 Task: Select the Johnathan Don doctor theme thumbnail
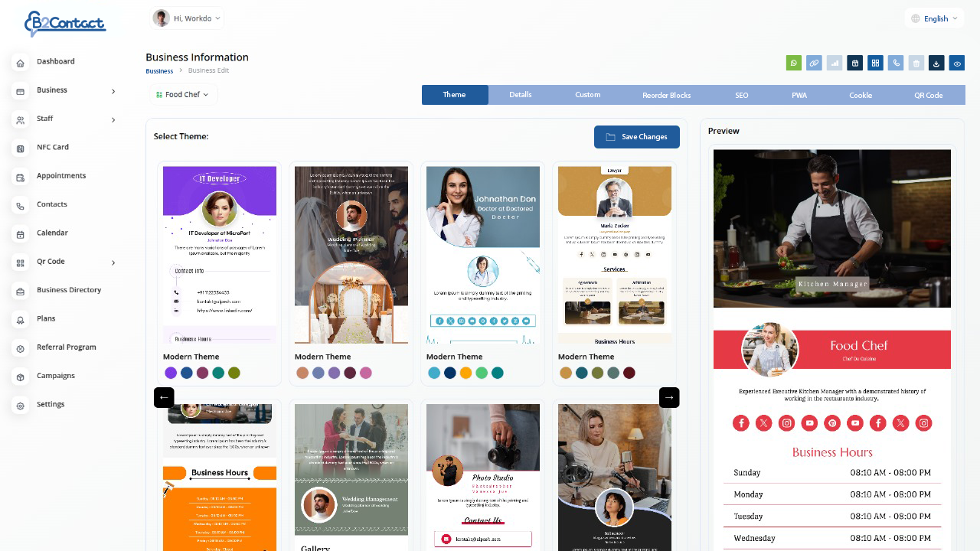[483, 255]
